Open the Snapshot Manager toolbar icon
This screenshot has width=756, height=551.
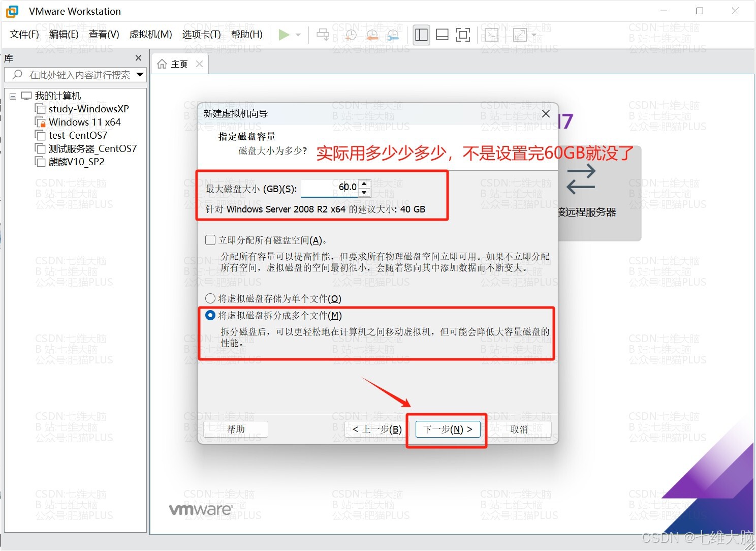[393, 35]
